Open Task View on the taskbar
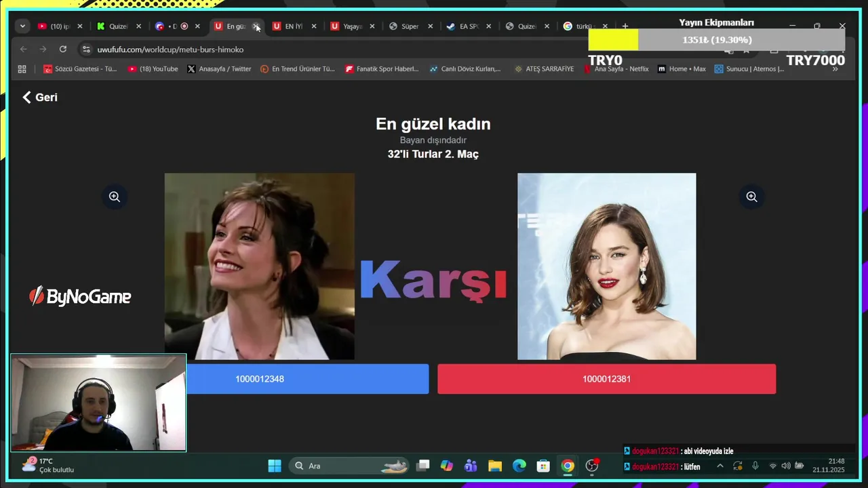 [x=423, y=466]
